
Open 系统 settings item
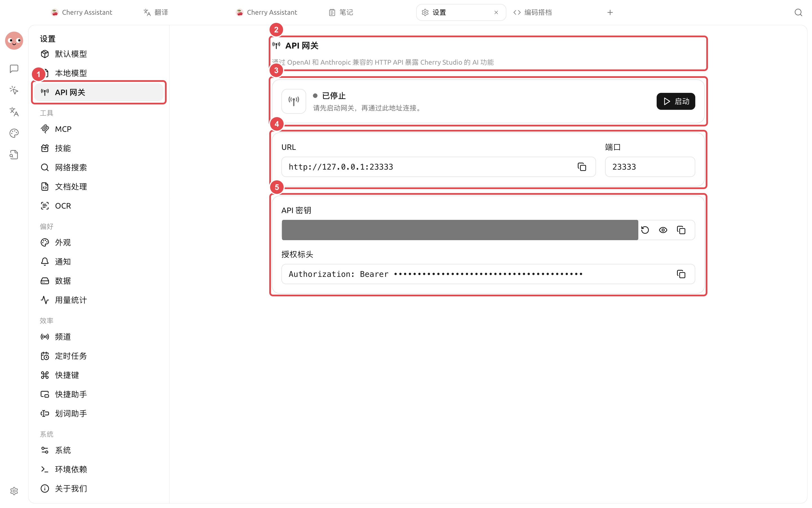99,450
